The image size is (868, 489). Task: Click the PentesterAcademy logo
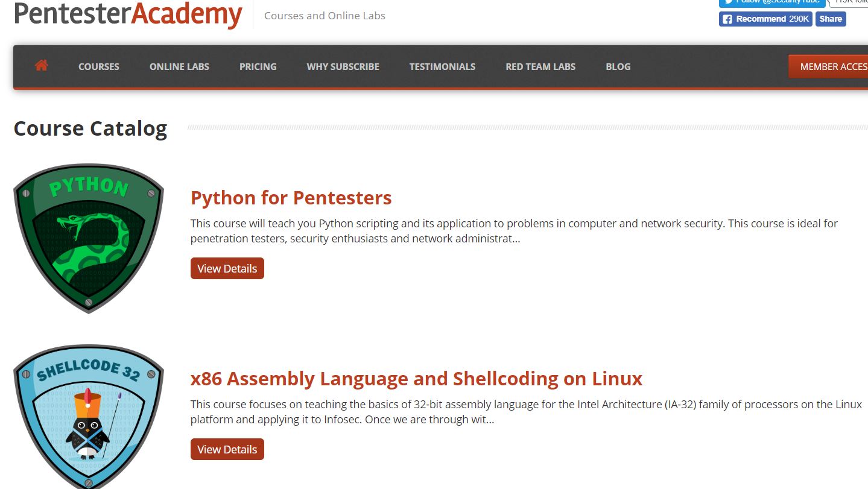point(128,14)
